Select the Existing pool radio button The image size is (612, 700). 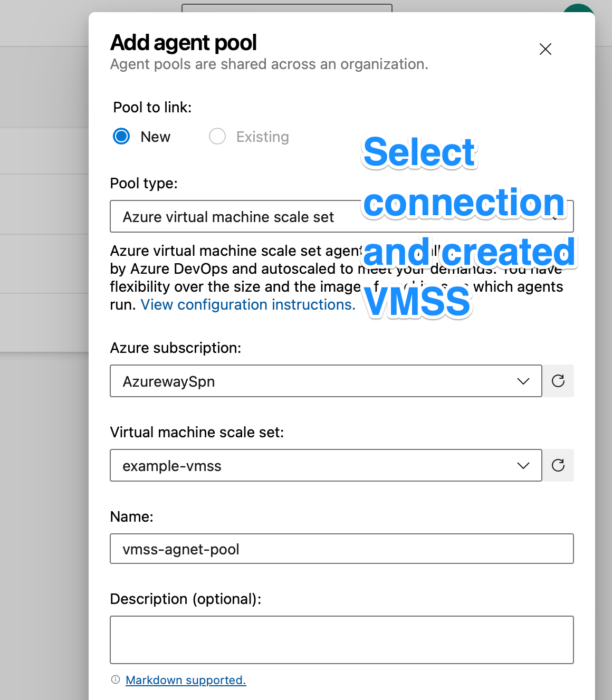point(217,137)
